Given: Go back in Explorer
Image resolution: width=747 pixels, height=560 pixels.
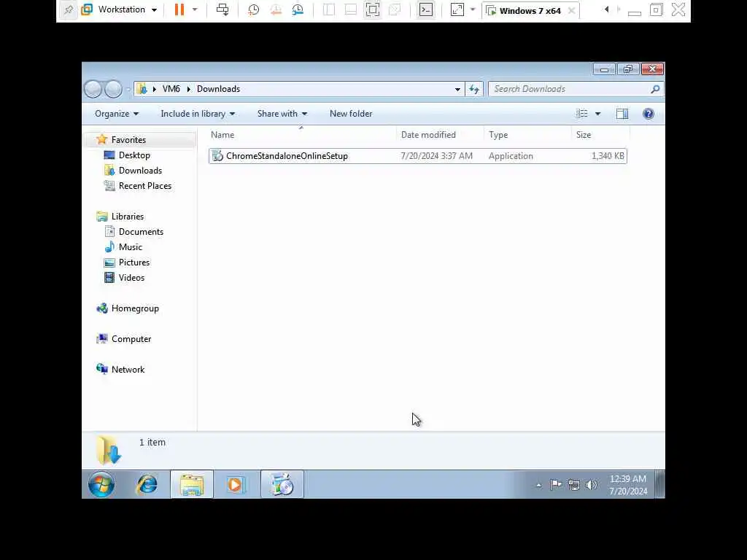Looking at the screenshot, I should [93, 89].
